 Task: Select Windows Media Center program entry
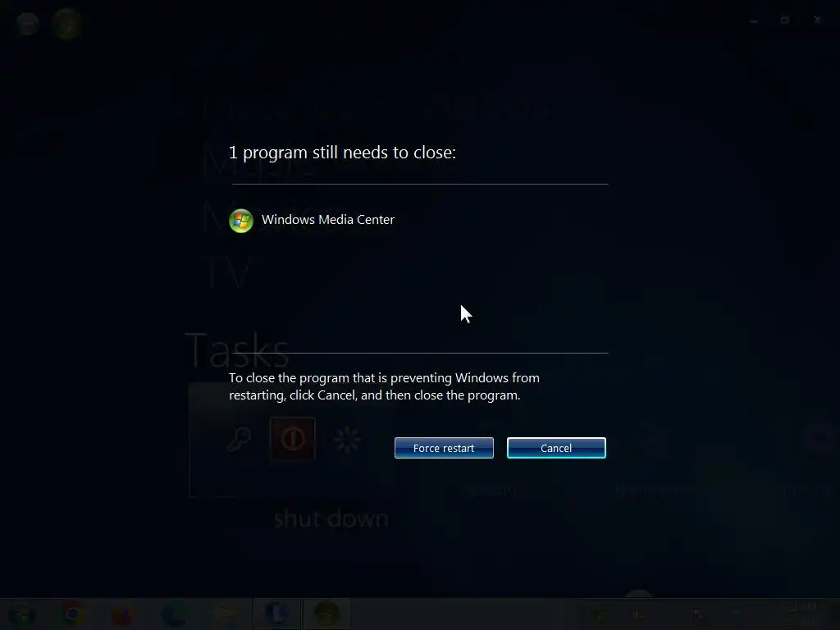pos(312,220)
